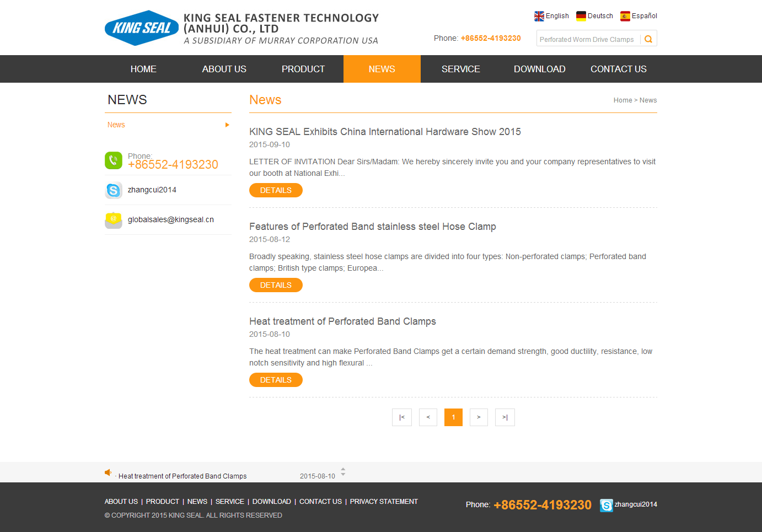The height and width of the screenshot is (532, 762).
Task: Click the orange speaker icon in ticker
Action: [108, 472]
